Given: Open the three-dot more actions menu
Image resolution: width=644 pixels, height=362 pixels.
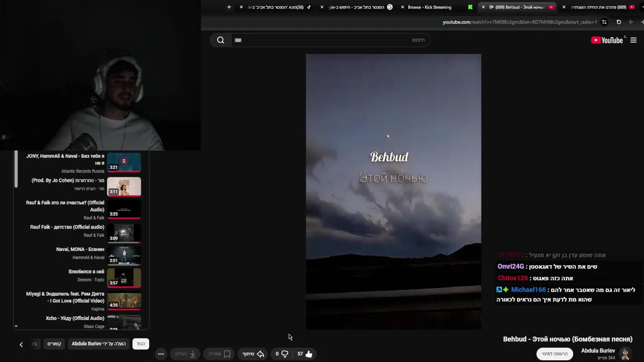Looking at the screenshot, I should 161,354.
